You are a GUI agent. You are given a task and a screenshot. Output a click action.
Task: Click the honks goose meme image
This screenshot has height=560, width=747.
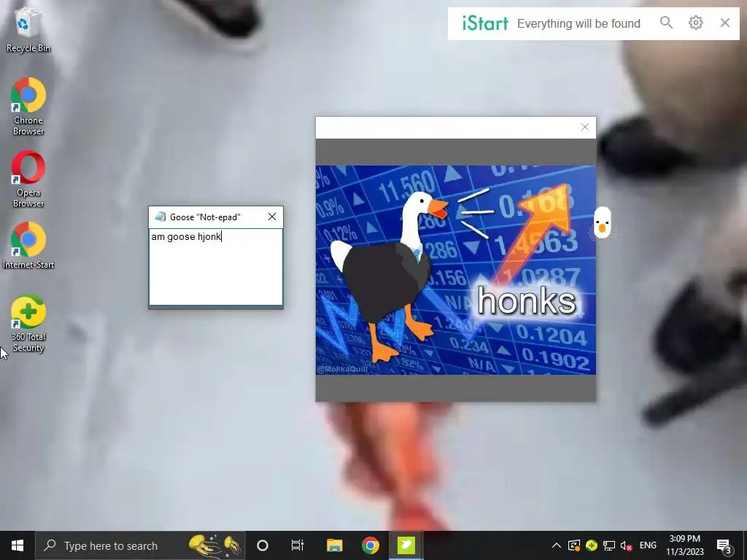coord(455,270)
